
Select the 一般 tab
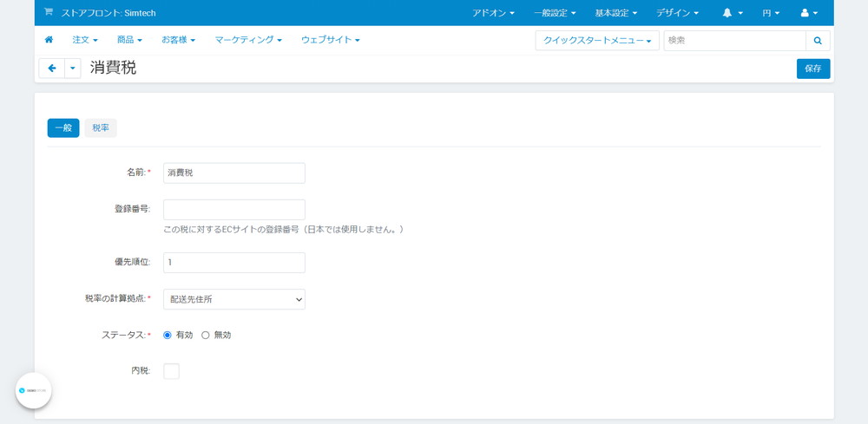[63, 127]
